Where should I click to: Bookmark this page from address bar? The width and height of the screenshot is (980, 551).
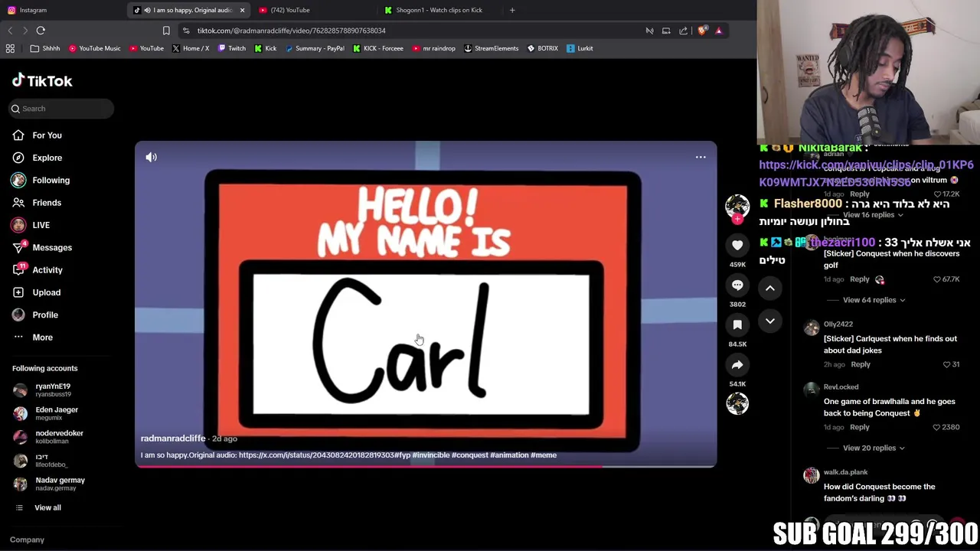point(166,31)
